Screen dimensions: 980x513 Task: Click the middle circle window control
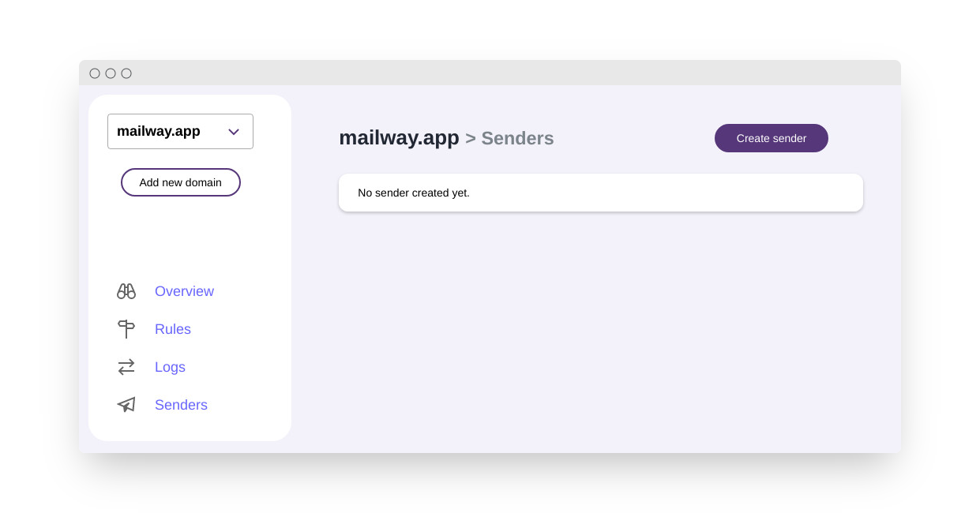[111, 73]
